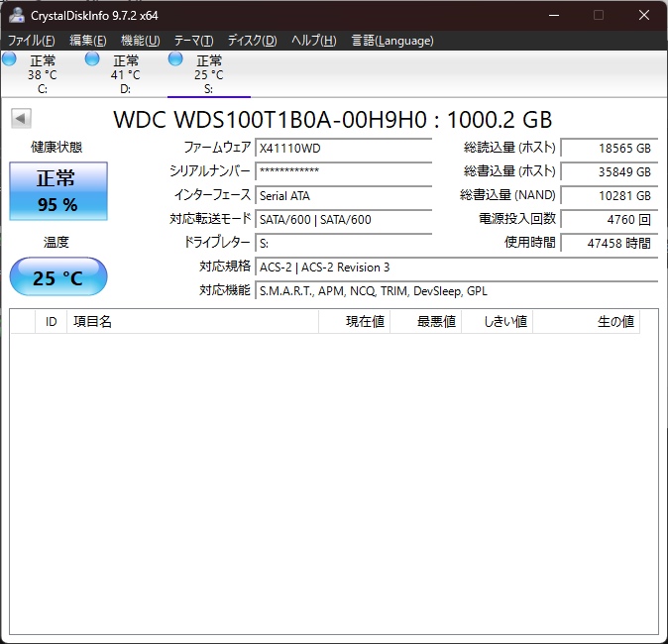Image resolution: width=668 pixels, height=644 pixels.
Task: Click the 項目名 column header
Action: click(x=191, y=322)
